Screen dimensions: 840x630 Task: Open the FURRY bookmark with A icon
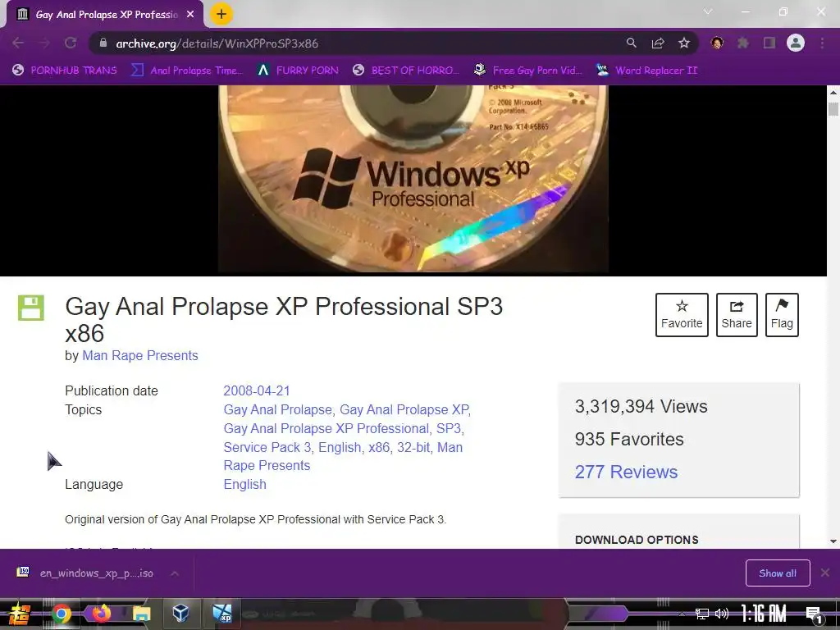tap(298, 70)
